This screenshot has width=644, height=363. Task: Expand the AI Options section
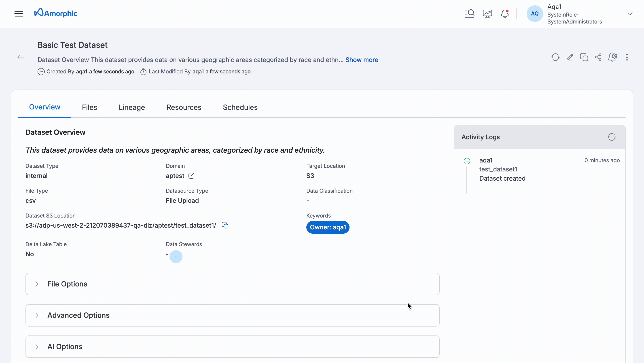click(x=64, y=346)
